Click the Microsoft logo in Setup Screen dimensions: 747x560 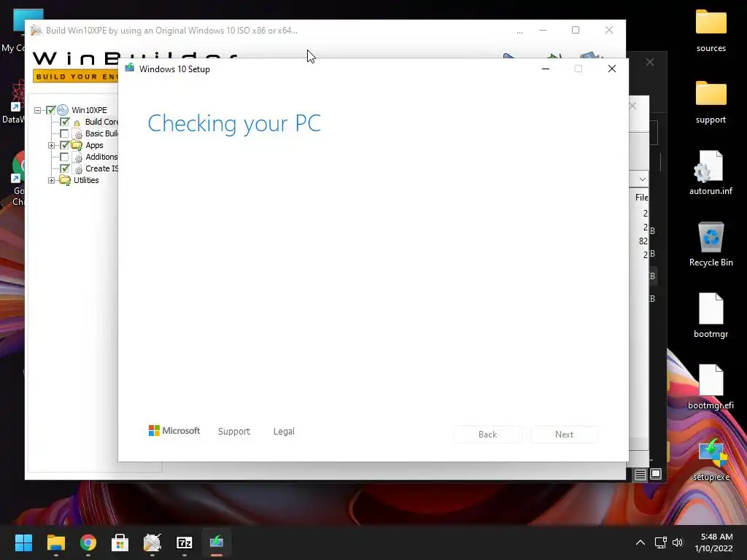pos(174,430)
